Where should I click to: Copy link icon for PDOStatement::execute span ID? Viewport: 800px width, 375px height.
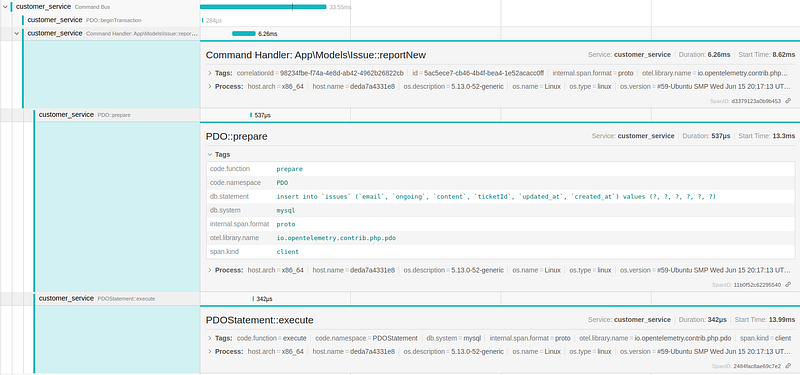click(788, 366)
